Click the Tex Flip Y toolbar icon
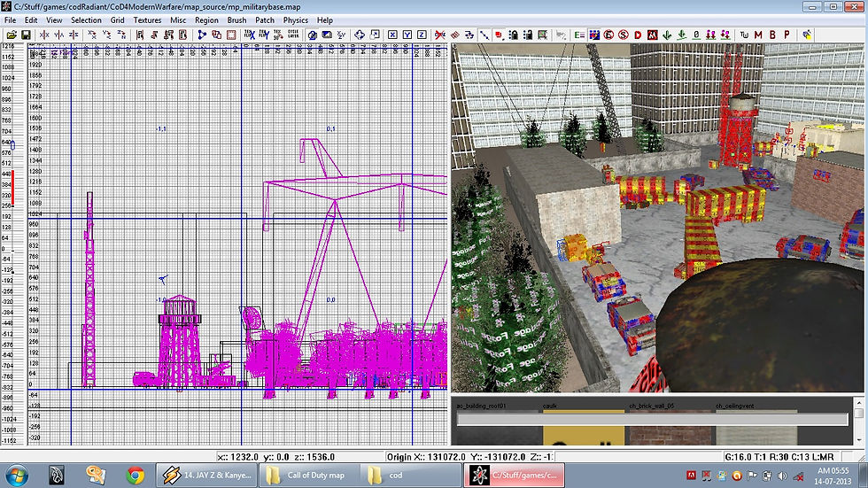 tap(264, 35)
